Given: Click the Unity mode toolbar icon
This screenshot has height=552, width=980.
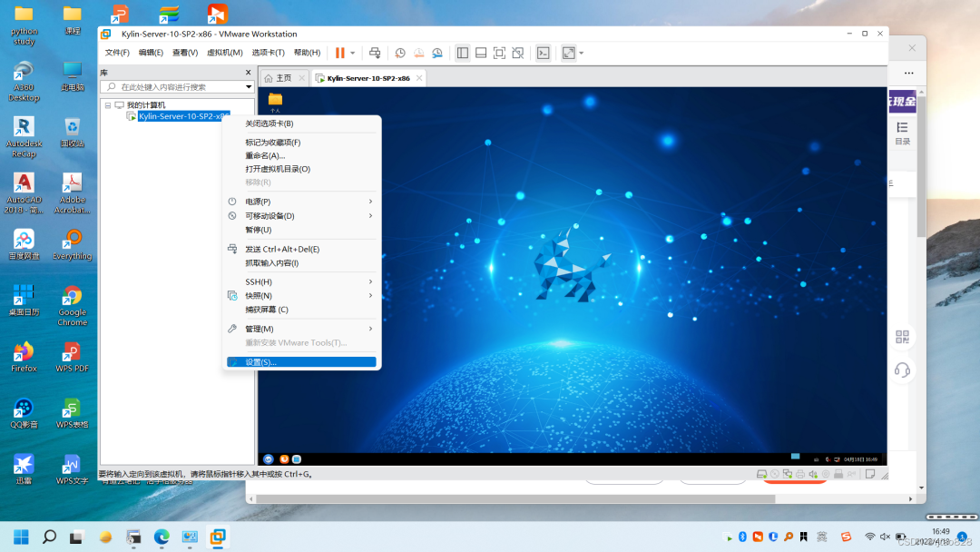Looking at the screenshot, I should coord(518,54).
